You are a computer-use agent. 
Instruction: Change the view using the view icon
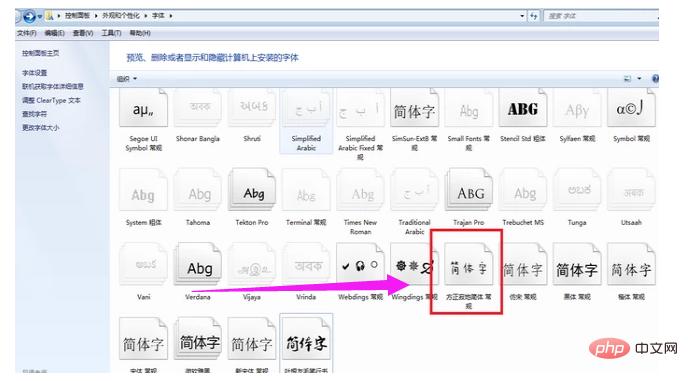(x=627, y=79)
